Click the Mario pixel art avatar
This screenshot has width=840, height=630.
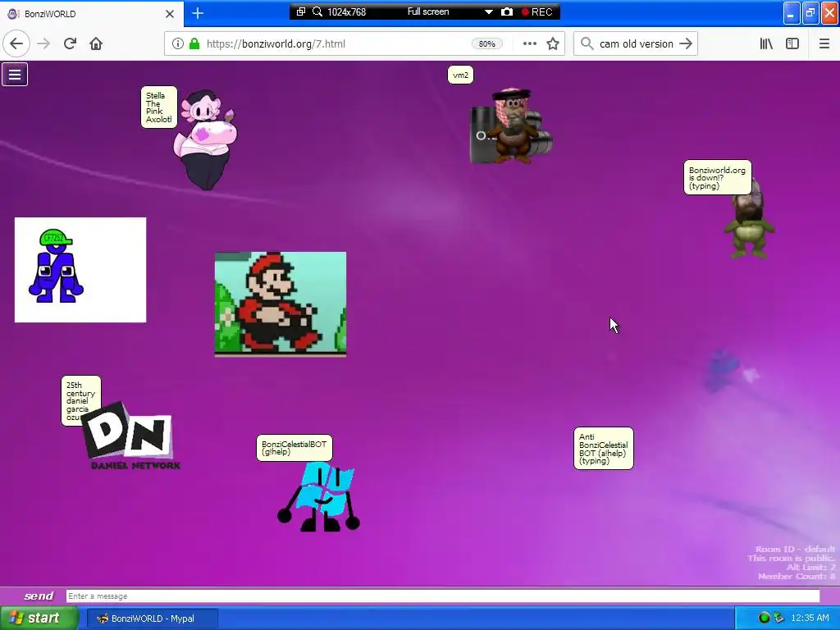(x=281, y=304)
